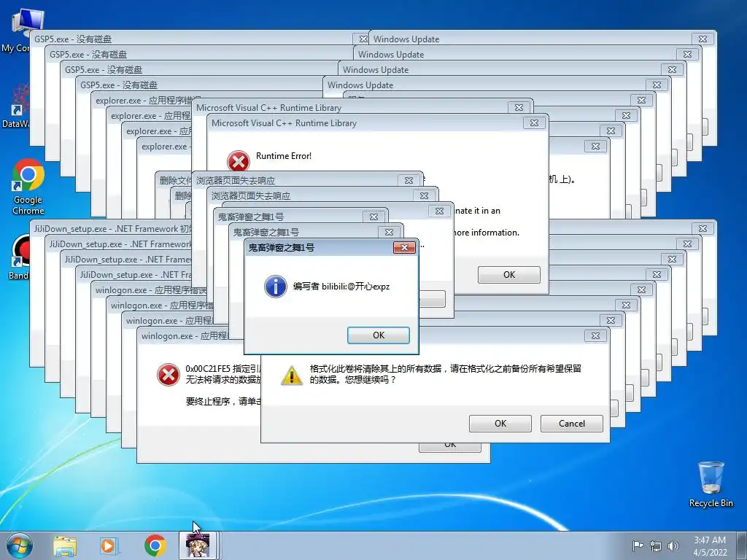747x560 pixels.
Task: Click OK in the 鬼畜弹窗之舞1号 dialog
Action: pyautogui.click(x=379, y=335)
